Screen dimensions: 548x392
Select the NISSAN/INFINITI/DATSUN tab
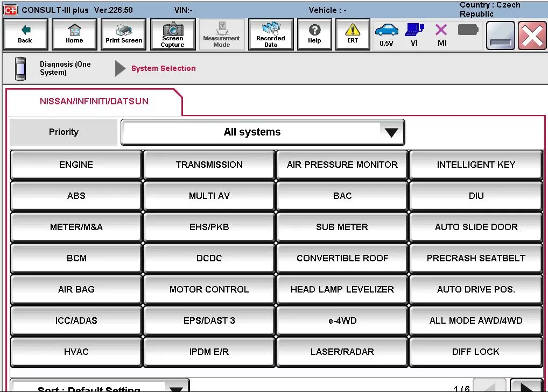click(x=94, y=101)
